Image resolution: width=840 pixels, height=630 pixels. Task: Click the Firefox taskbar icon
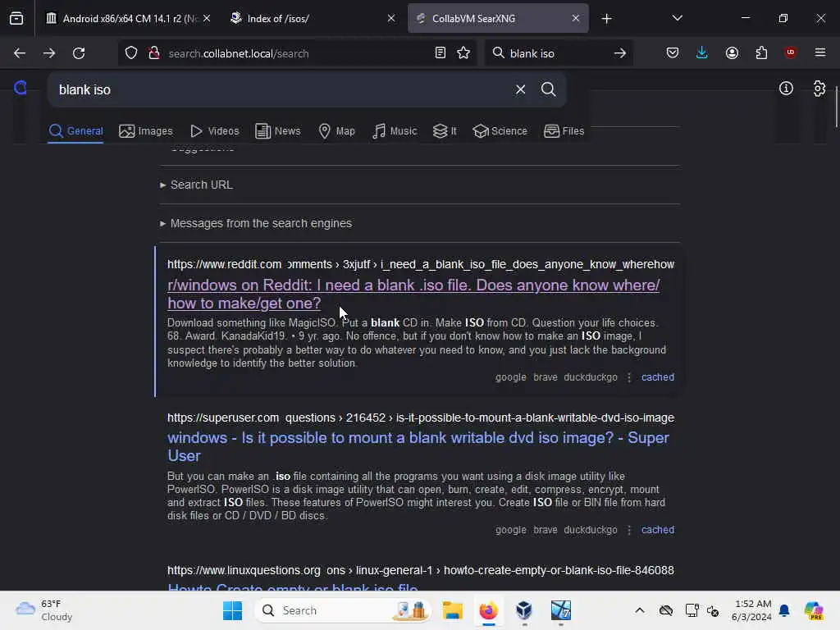[x=488, y=610]
